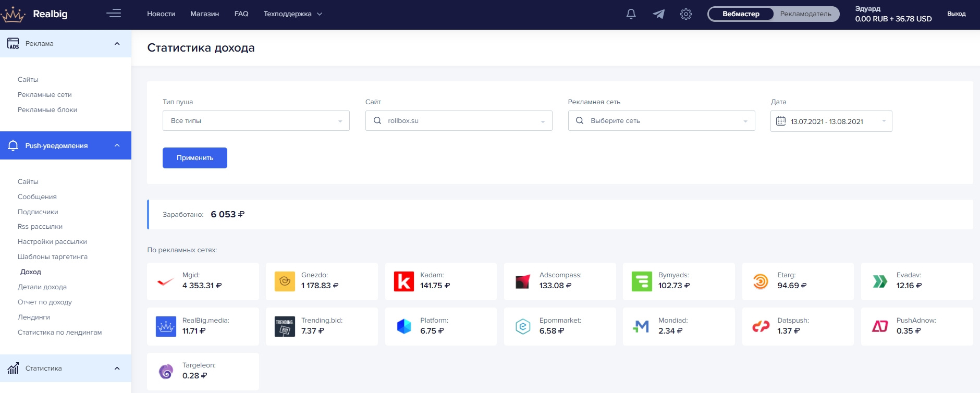980x393 pixels.
Task: Click the Targeleon network logo
Action: [x=166, y=372]
